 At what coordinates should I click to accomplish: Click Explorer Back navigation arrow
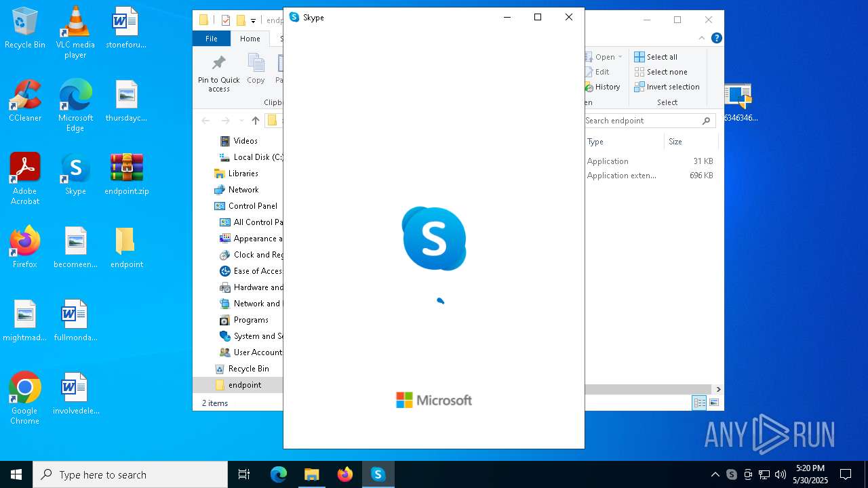coord(205,121)
